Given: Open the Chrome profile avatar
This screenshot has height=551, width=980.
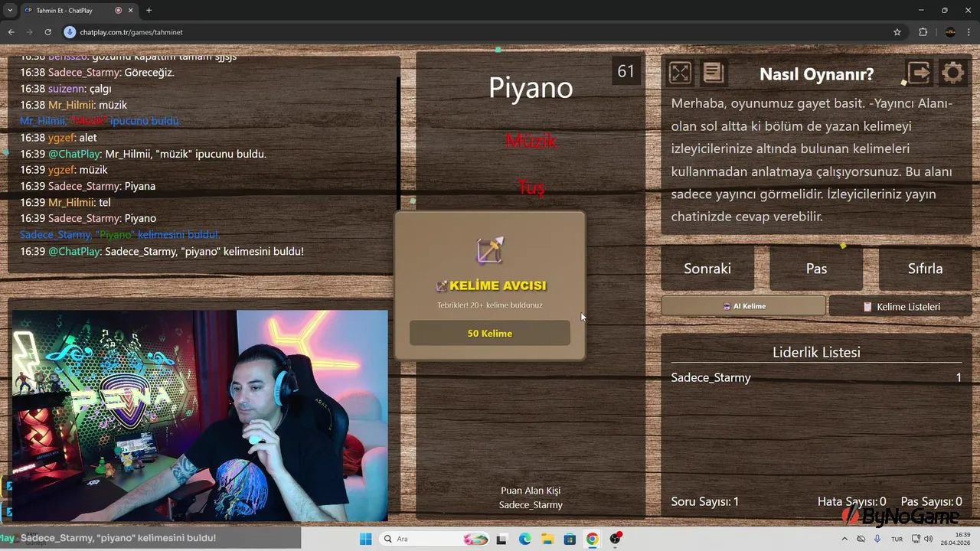Looking at the screenshot, I should [x=950, y=32].
